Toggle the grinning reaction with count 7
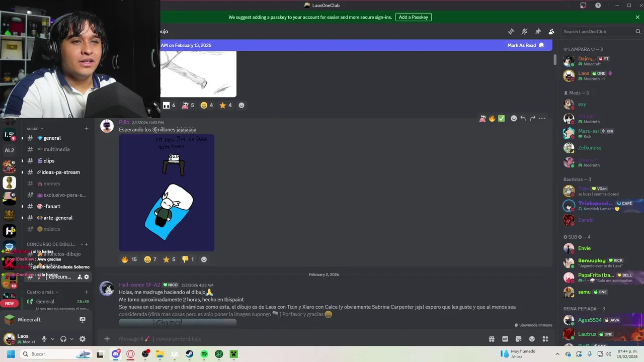644x362 pixels. (150, 259)
